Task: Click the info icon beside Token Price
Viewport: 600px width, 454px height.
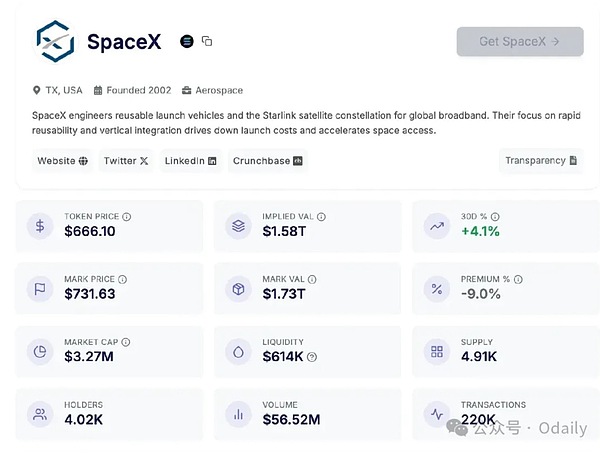Action: pos(127,216)
